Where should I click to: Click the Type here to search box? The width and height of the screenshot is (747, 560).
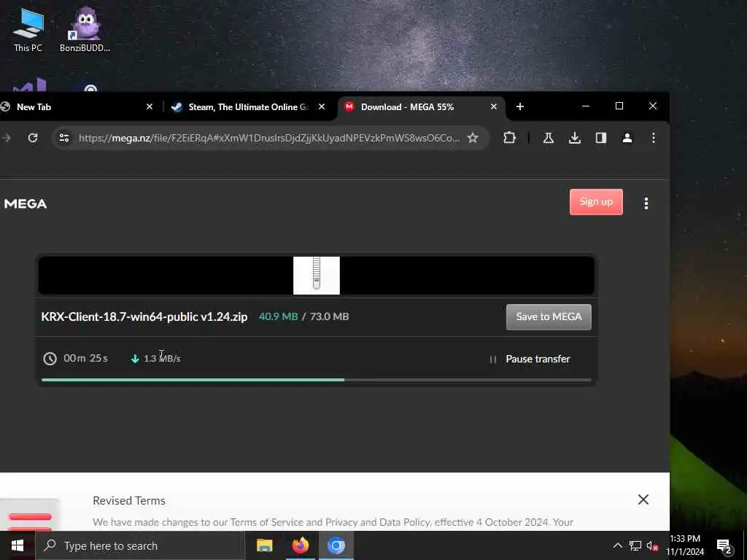(x=140, y=545)
